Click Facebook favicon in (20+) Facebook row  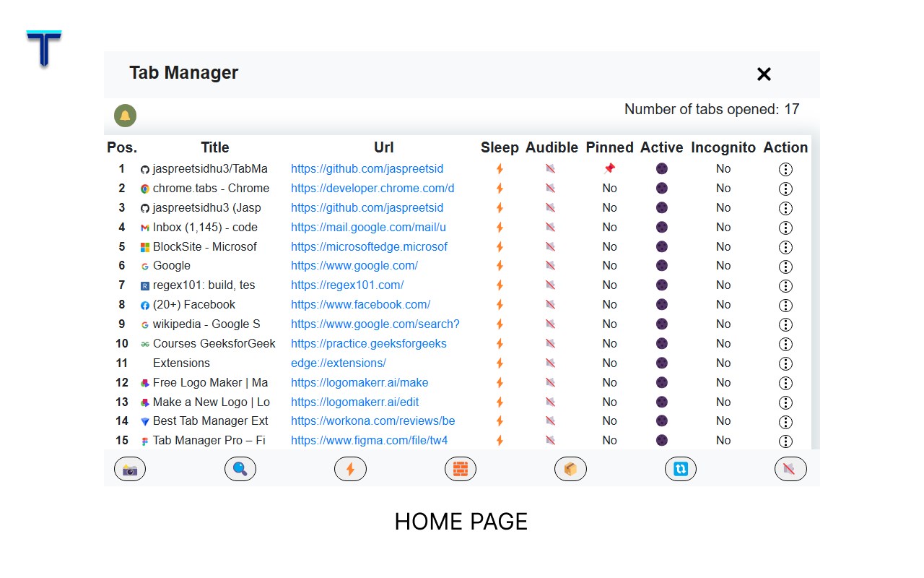(145, 306)
